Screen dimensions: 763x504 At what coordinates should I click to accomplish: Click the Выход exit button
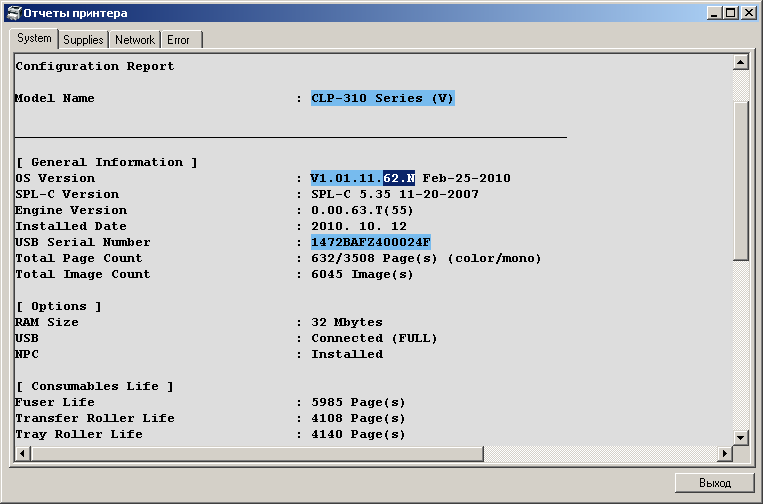(x=715, y=483)
